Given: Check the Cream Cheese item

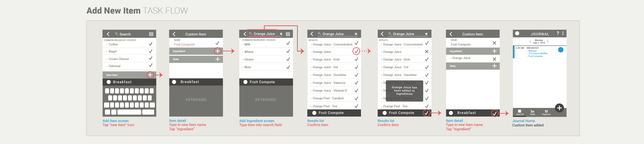Looking at the screenshot, I should coord(151,58).
